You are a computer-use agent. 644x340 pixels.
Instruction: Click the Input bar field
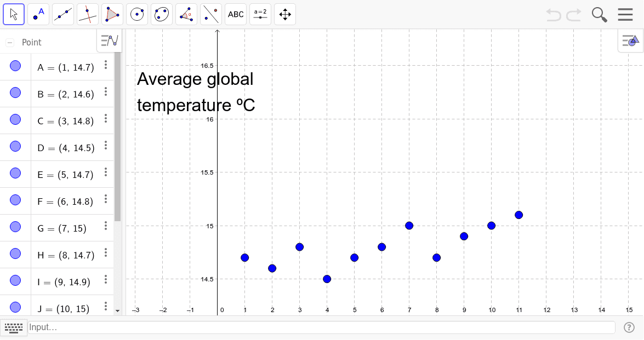[321, 327]
